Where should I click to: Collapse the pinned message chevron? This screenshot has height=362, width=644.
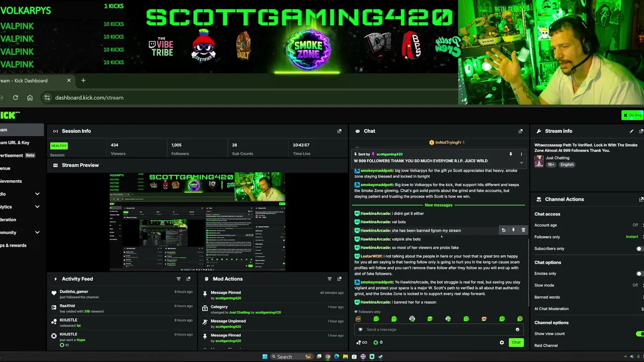[x=521, y=162]
